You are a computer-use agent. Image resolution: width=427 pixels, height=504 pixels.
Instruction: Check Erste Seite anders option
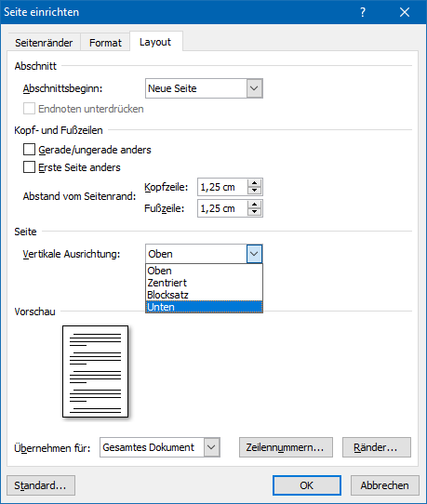(29, 167)
